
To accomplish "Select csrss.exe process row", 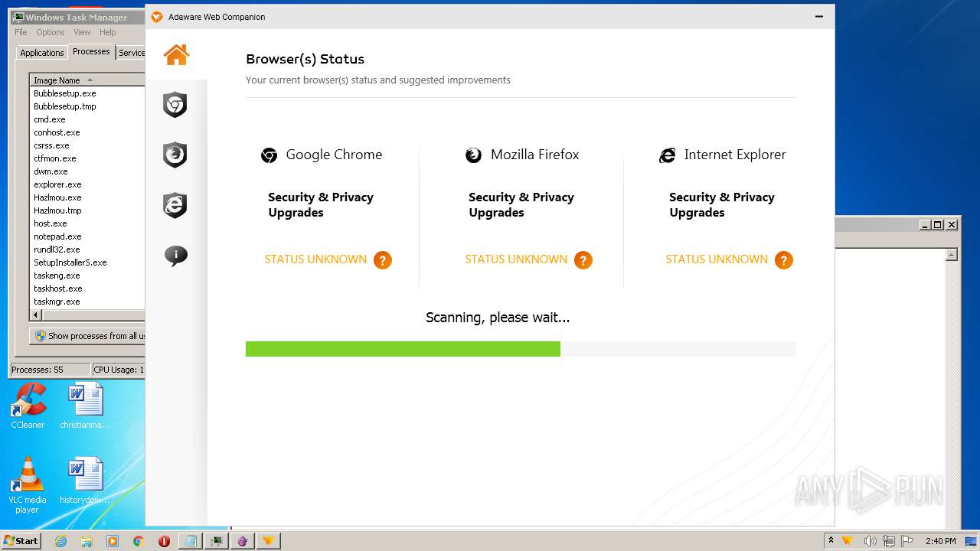I will [87, 145].
